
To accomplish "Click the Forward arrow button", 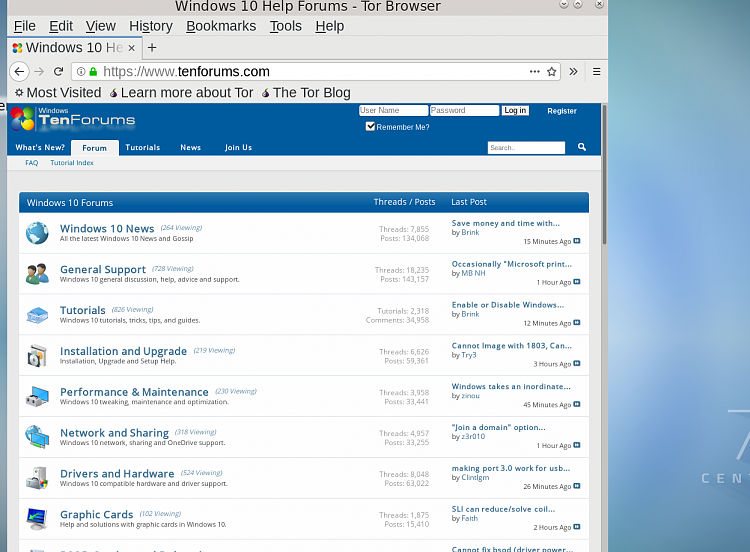I will coord(39,72).
